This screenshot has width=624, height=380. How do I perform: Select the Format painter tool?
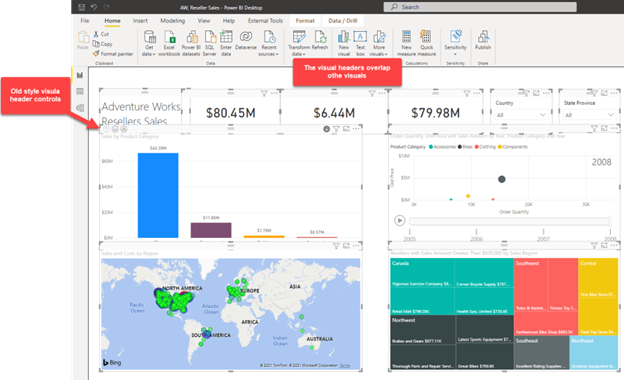click(113, 54)
